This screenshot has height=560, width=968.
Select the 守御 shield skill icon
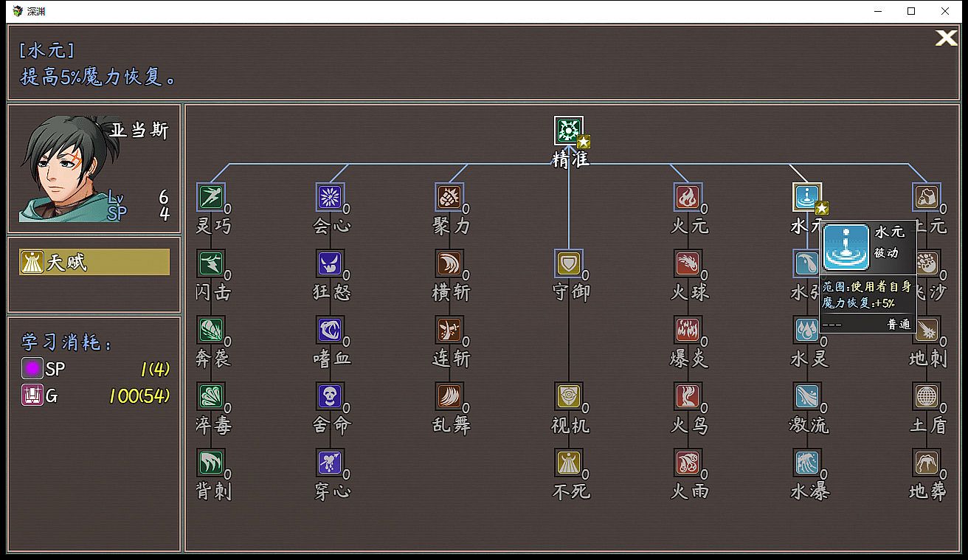point(568,263)
